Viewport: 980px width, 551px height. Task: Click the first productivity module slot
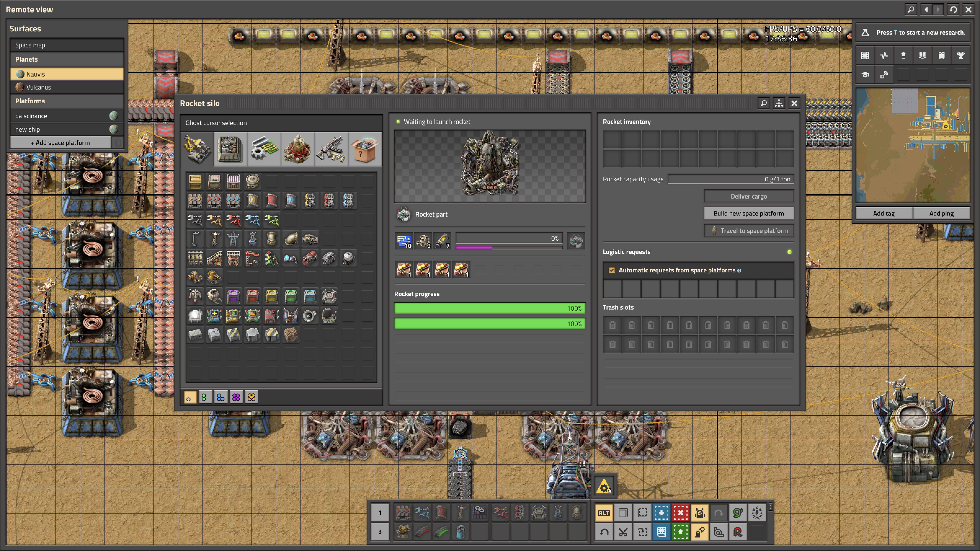tap(404, 270)
